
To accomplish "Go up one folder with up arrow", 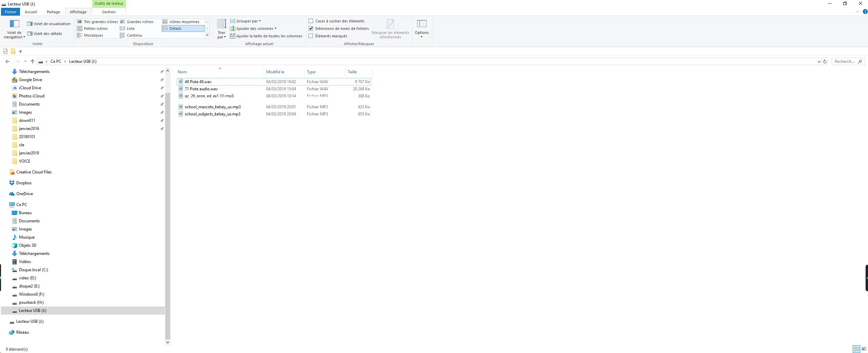I will [x=33, y=61].
